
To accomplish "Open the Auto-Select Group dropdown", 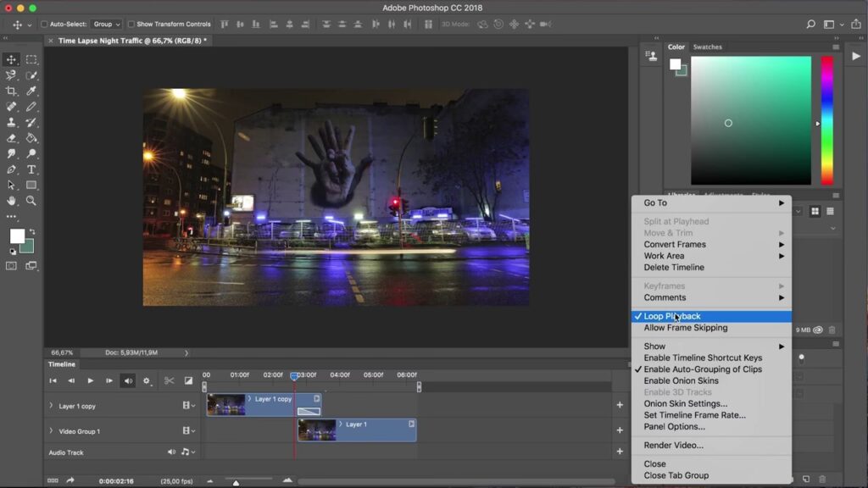I will coord(107,25).
